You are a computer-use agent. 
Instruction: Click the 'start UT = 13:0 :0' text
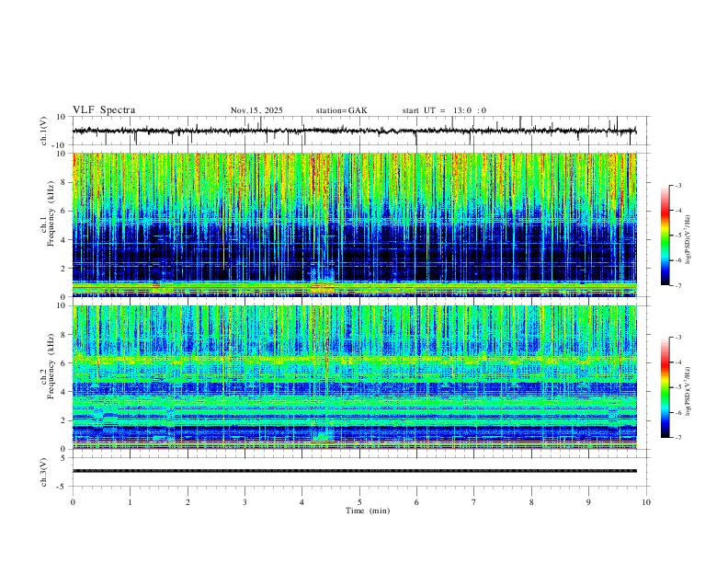click(444, 110)
